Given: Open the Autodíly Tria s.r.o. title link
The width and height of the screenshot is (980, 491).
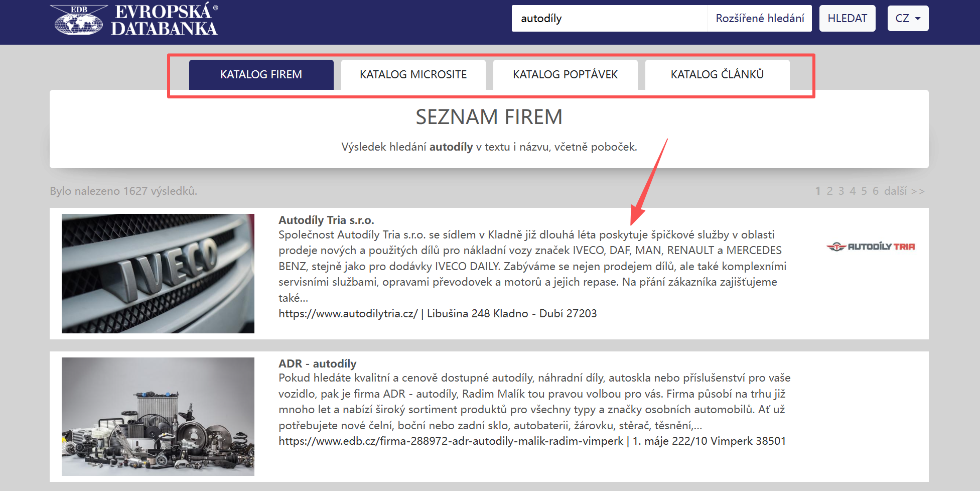Looking at the screenshot, I should tap(326, 220).
